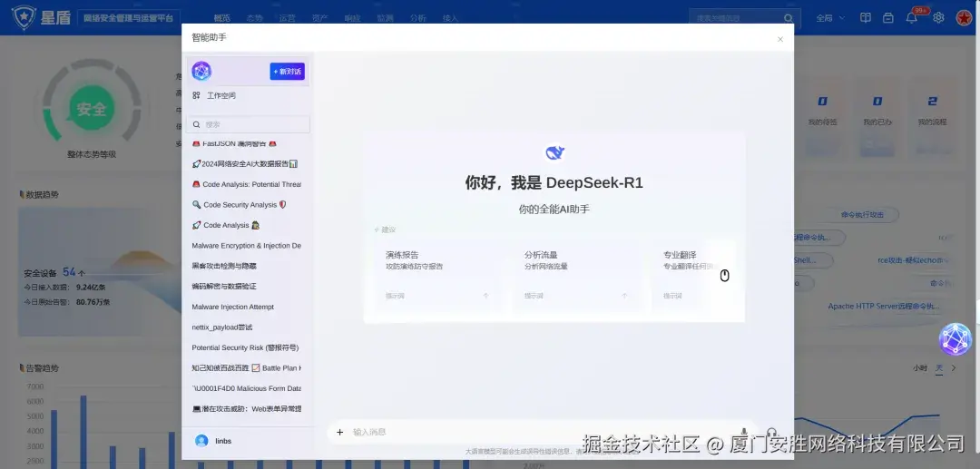Click the arrow on 演练报告 card
This screenshot has width=980, height=469.
click(485, 296)
